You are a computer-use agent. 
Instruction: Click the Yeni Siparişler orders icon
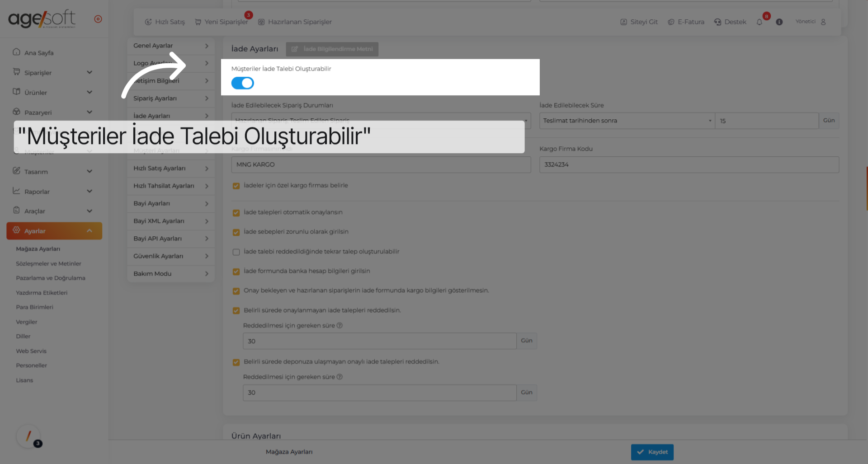click(197, 22)
